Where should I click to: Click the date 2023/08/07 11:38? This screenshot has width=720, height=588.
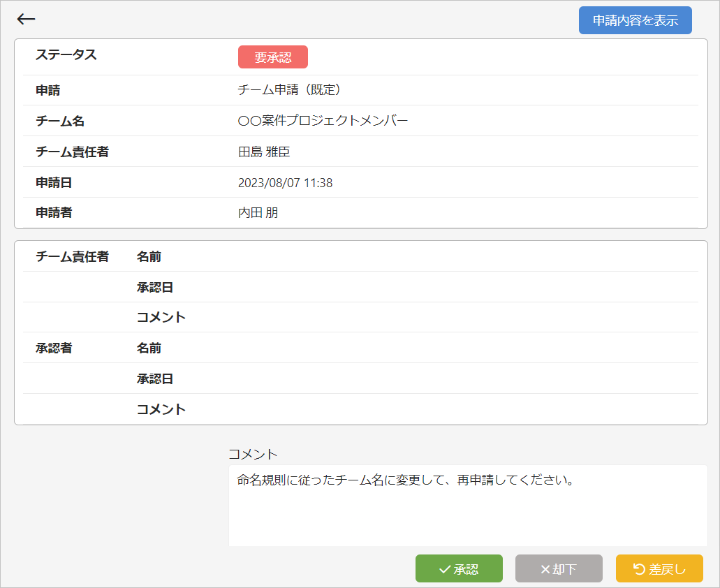[x=285, y=183]
